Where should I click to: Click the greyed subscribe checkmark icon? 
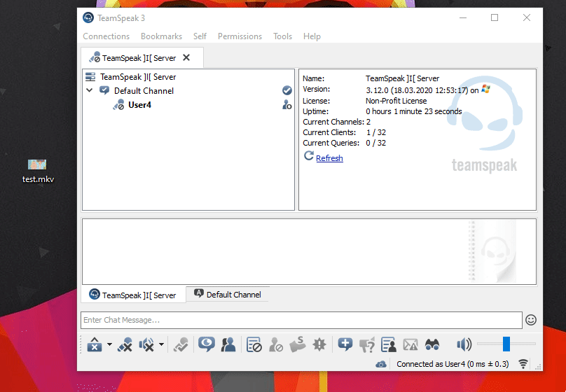pos(181,345)
